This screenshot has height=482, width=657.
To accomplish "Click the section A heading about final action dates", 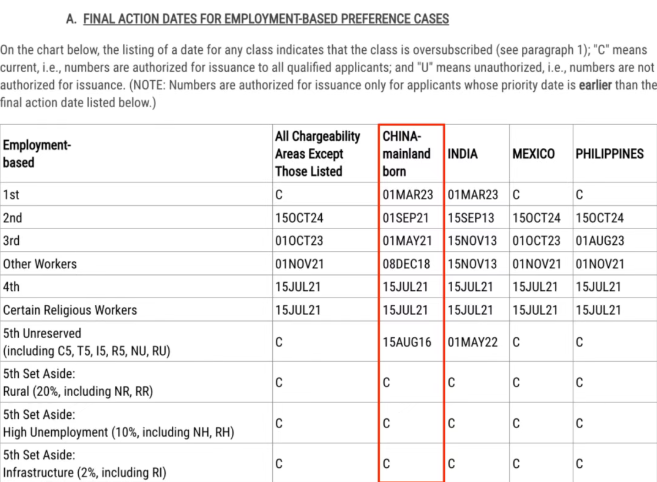I will click(257, 19).
